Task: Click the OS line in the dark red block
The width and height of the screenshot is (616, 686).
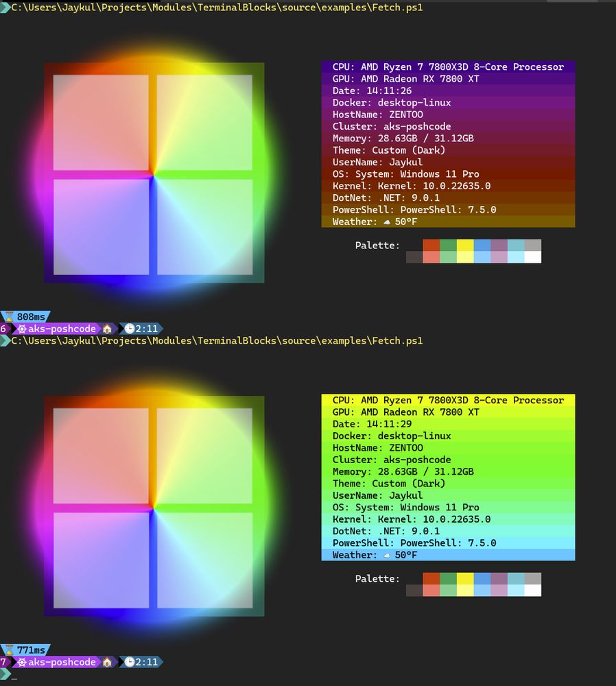Action: (x=405, y=174)
